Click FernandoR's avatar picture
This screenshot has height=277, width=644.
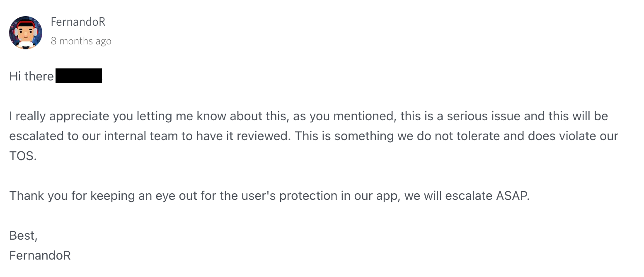[x=26, y=33]
